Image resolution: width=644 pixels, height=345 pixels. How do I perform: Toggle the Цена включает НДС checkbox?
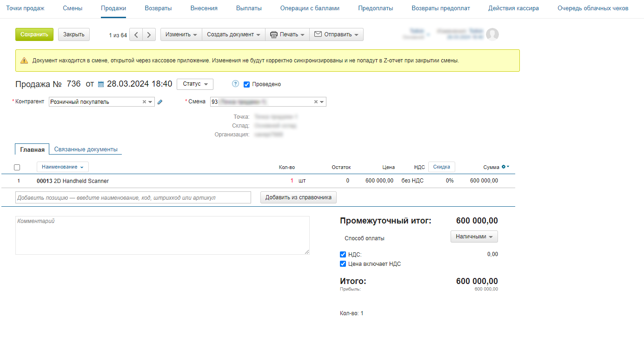click(343, 264)
